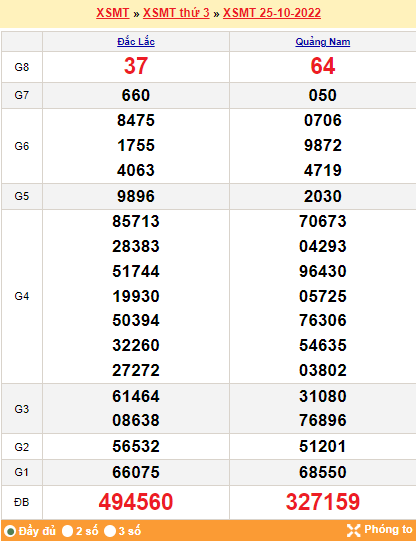416x542 pixels.
Task: Click the Phóng to label text
Action: tap(388, 530)
